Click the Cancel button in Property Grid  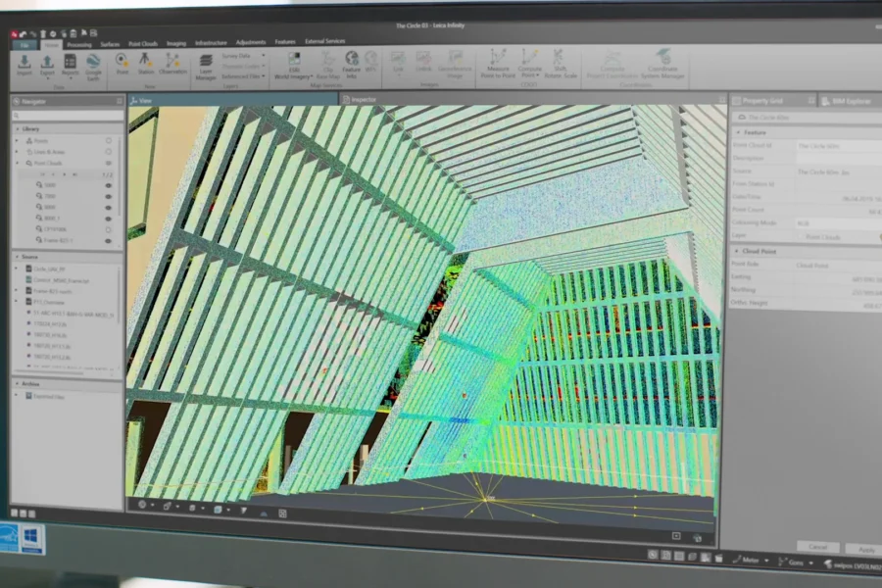[817, 547]
